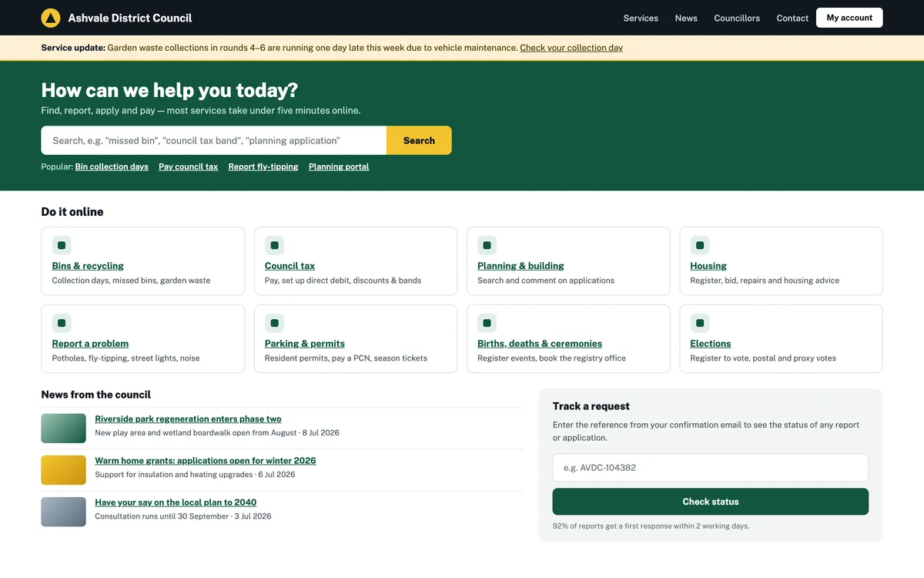
Task: Open the Services menu item
Action: (641, 18)
